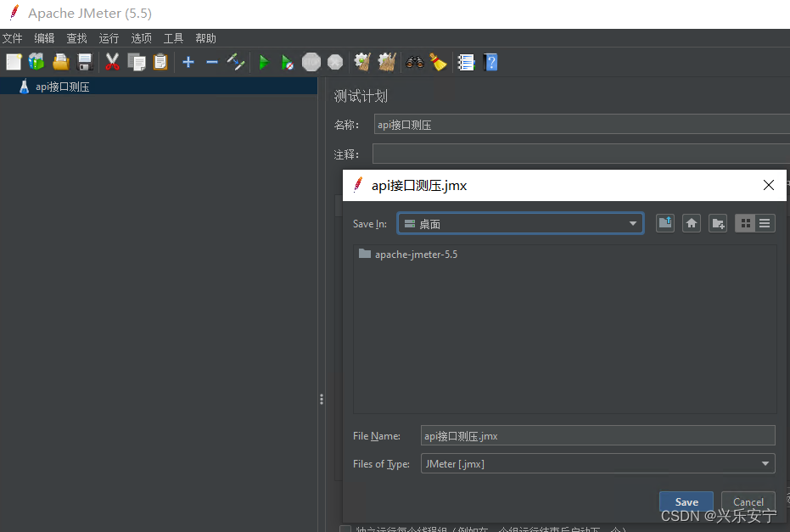
Task: Open the 帮助 menu
Action: tap(205, 38)
